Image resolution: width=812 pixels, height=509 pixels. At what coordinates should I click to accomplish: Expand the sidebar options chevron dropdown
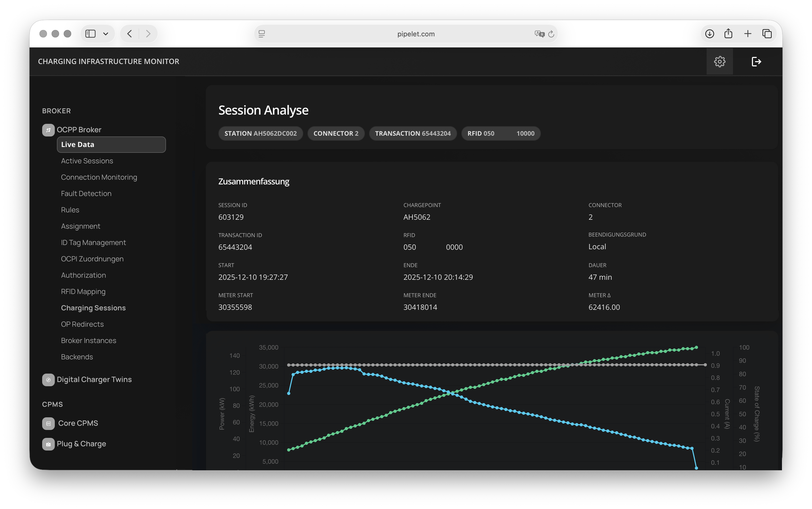point(106,34)
